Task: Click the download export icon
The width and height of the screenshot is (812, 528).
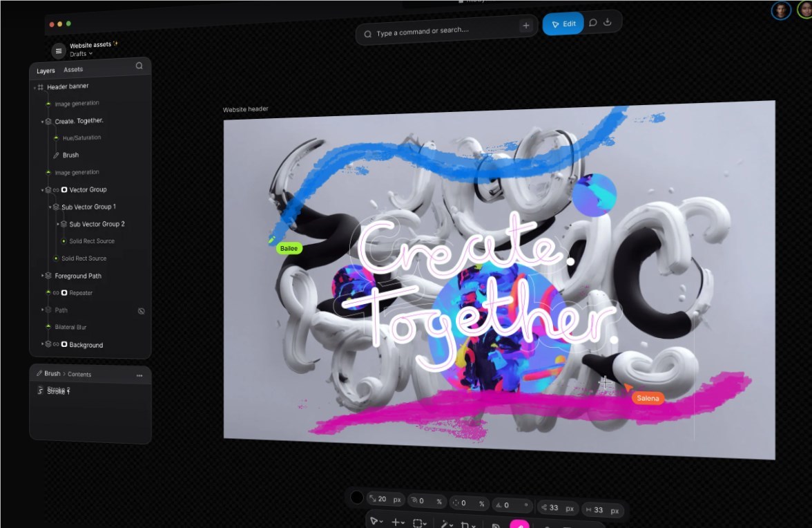Action: tap(608, 22)
